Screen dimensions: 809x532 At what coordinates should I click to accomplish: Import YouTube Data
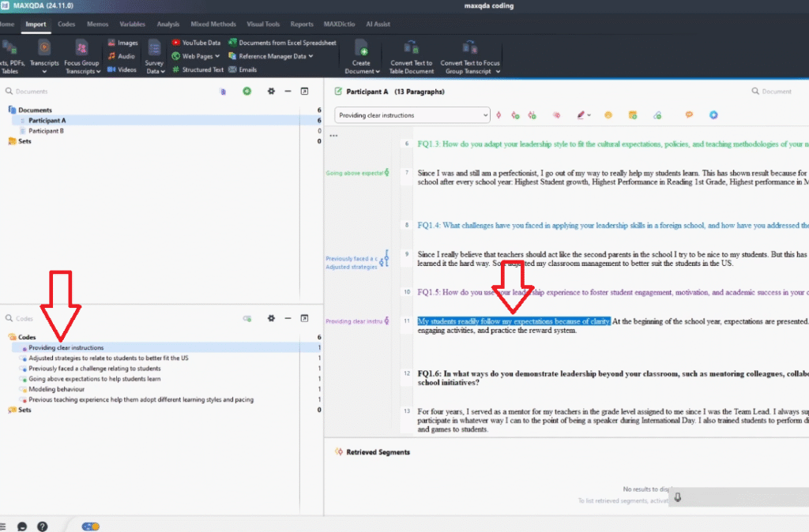pyautogui.click(x=196, y=43)
